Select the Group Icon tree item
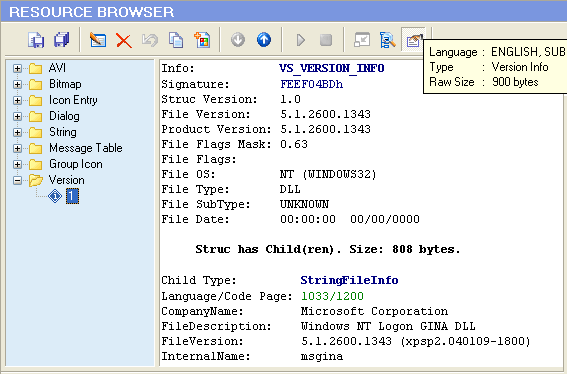 click(x=76, y=164)
